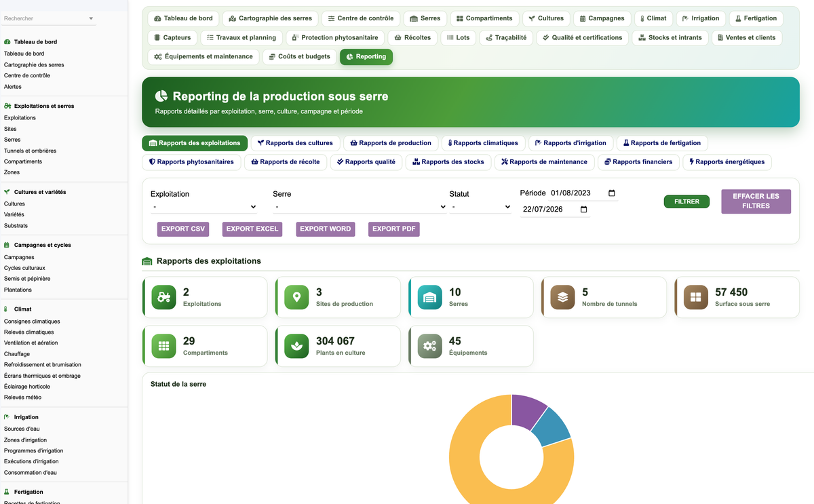Switch to Rapports des cultures report tab
The image size is (814, 504).
coord(295,143)
